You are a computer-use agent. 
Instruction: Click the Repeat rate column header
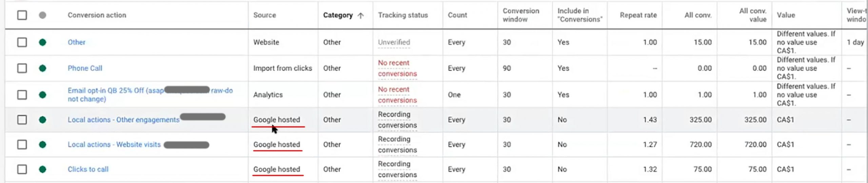(x=638, y=15)
